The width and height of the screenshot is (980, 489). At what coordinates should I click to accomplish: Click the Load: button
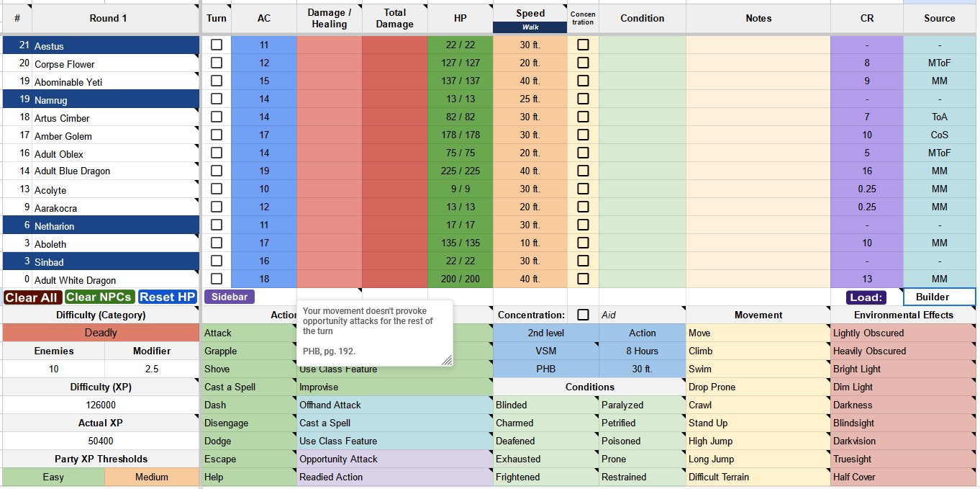(x=866, y=297)
